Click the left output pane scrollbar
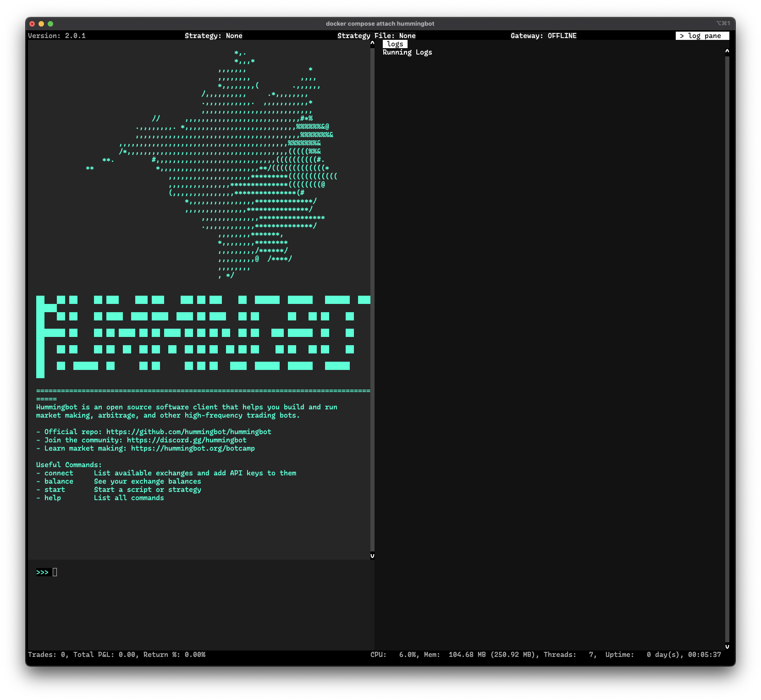Screen dimensions: 761x700 pos(372,298)
